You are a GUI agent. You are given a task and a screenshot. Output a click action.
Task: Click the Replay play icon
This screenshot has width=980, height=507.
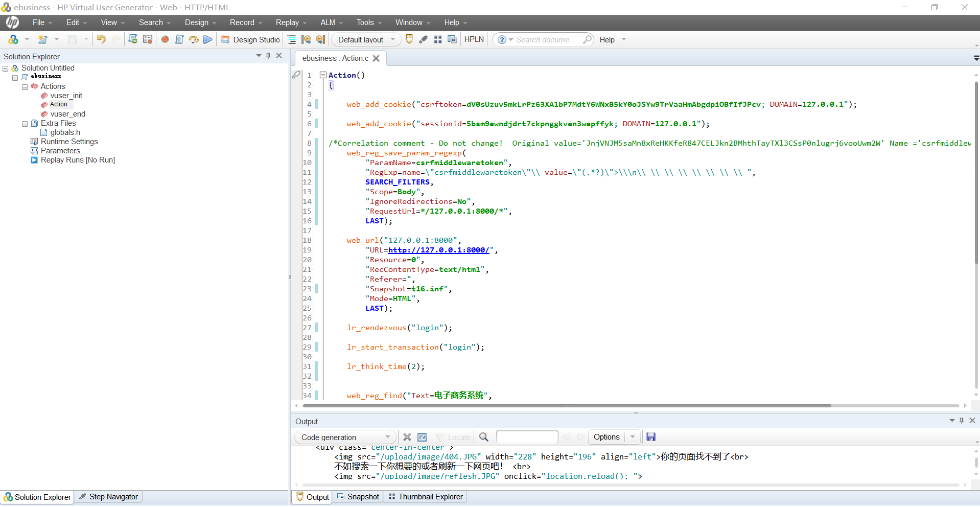coord(207,39)
